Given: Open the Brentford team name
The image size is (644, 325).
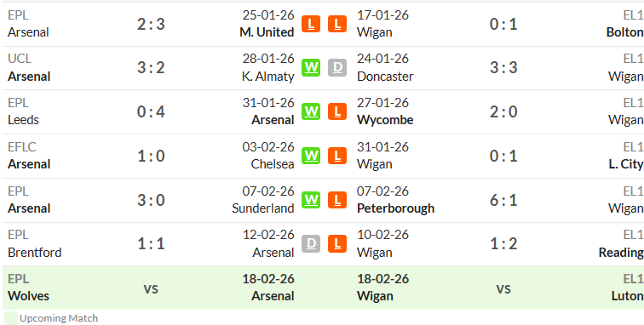Looking at the screenshot, I should click(34, 252).
